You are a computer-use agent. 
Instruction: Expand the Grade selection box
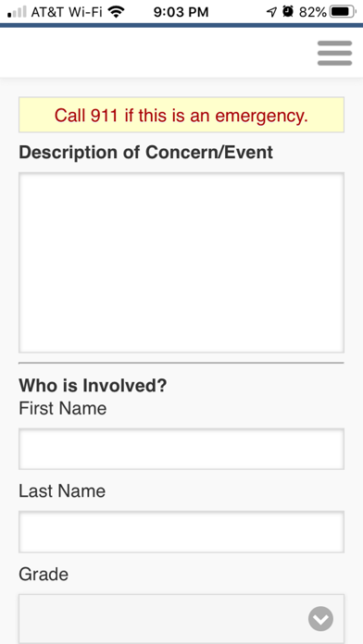[181, 618]
